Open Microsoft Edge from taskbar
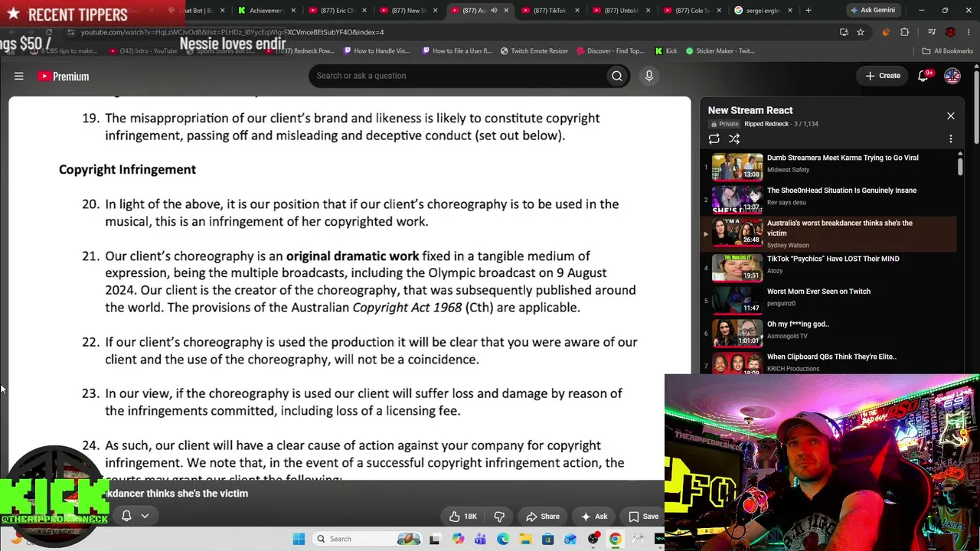This screenshot has width=980, height=551. [x=503, y=539]
